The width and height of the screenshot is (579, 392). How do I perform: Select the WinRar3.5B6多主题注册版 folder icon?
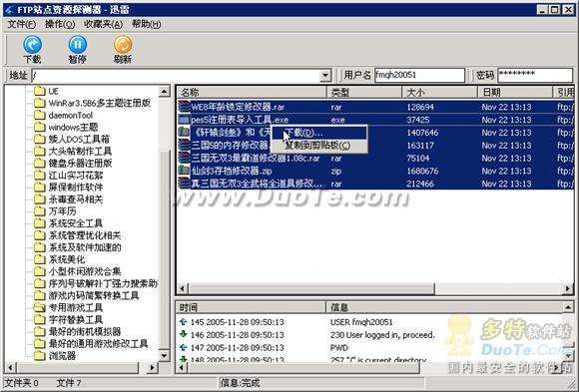40,103
